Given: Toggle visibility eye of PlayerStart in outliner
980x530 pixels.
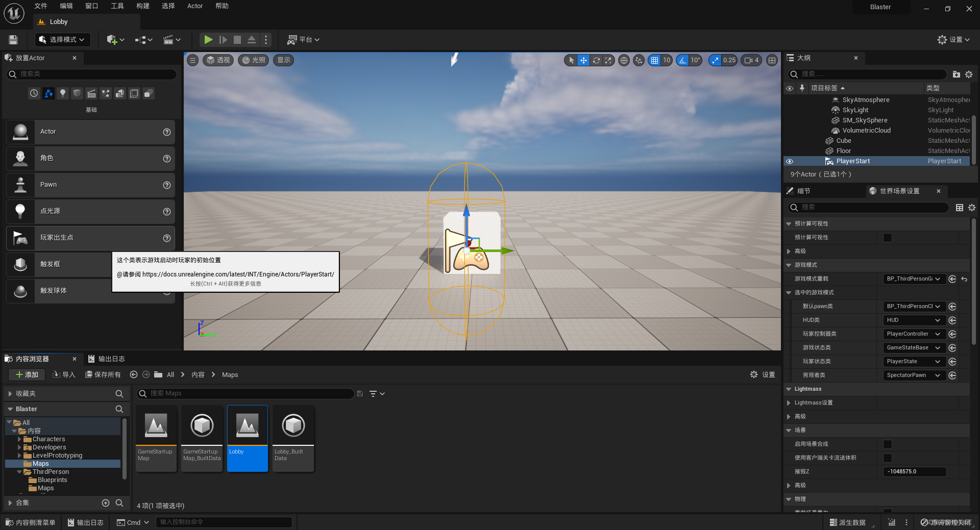Looking at the screenshot, I should point(790,161).
